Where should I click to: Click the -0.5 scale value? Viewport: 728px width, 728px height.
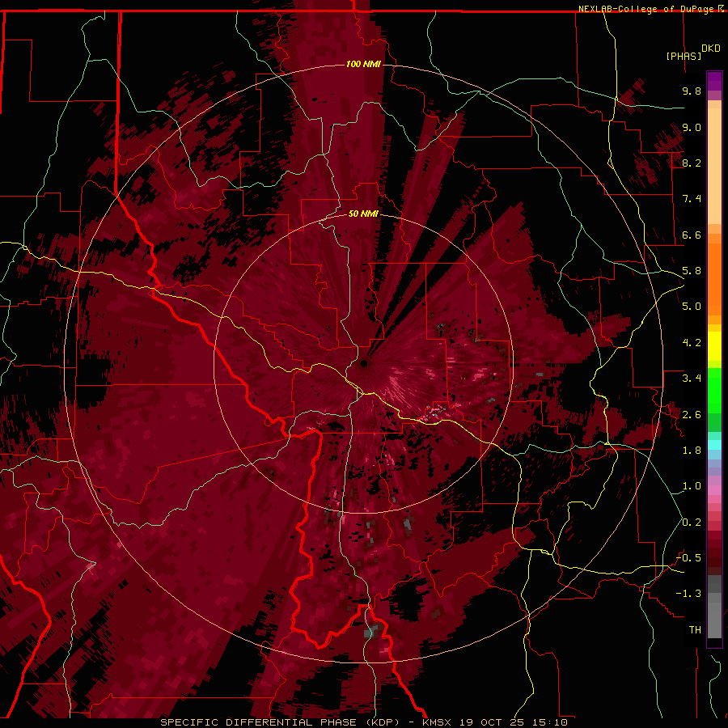point(688,558)
